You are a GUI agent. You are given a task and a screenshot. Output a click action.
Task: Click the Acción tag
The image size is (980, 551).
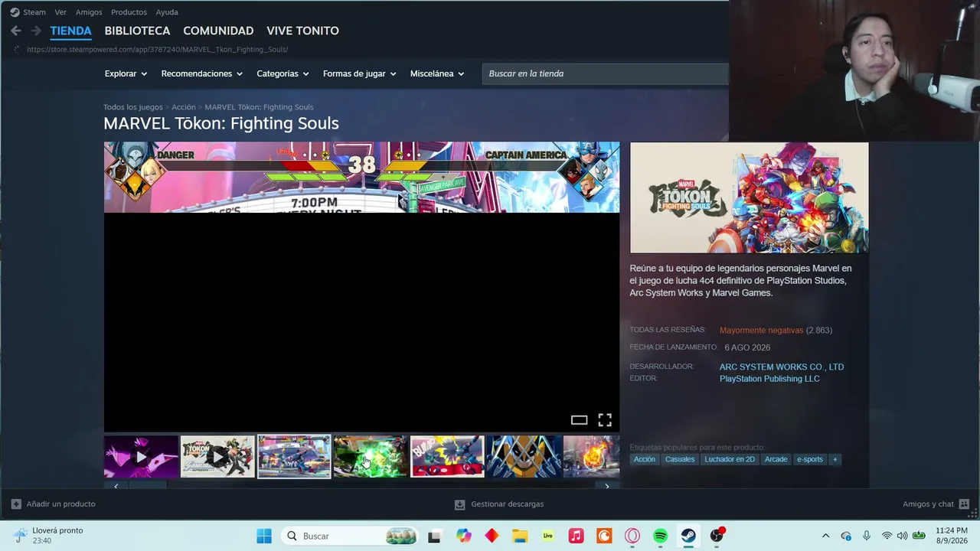click(x=645, y=459)
